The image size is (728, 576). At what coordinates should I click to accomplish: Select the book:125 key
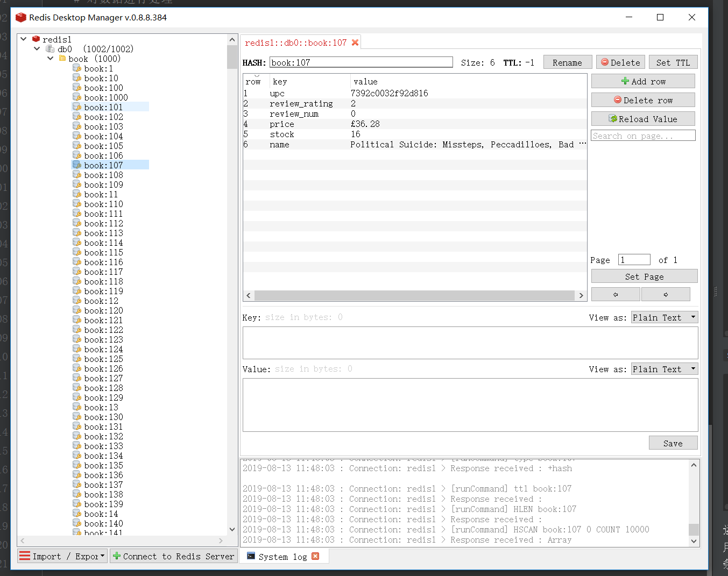coord(103,359)
